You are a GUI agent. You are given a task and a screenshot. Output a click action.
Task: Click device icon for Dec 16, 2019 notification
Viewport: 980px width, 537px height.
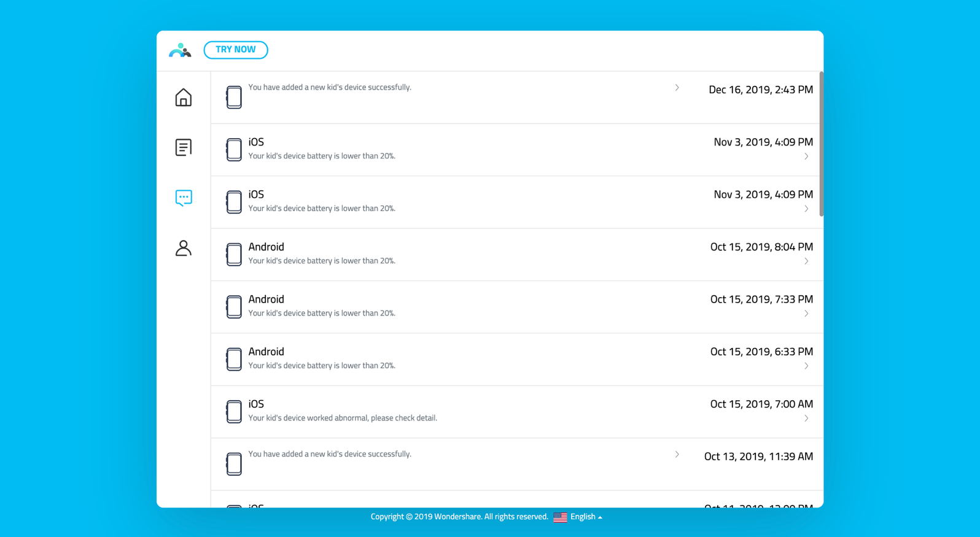tap(234, 97)
